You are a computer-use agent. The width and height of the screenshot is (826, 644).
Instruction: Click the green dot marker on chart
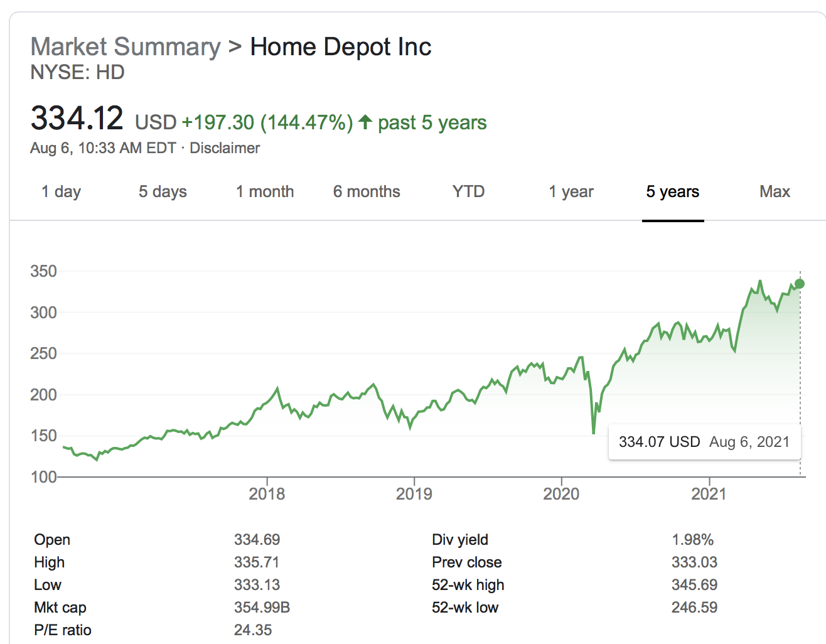tap(799, 284)
